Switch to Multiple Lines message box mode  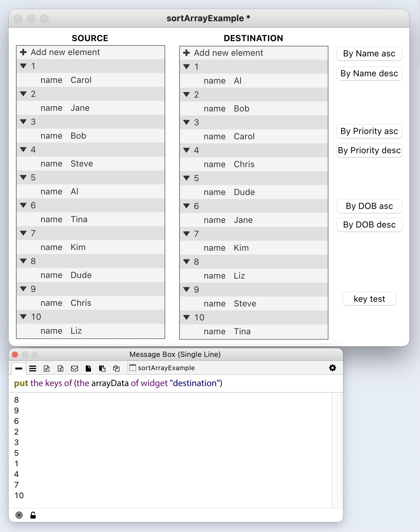tap(33, 368)
